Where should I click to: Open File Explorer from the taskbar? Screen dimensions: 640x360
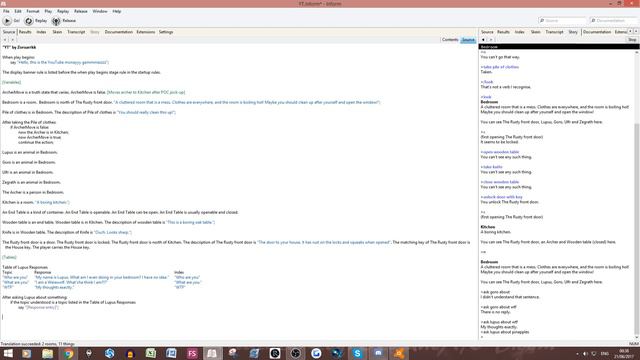[47, 353]
